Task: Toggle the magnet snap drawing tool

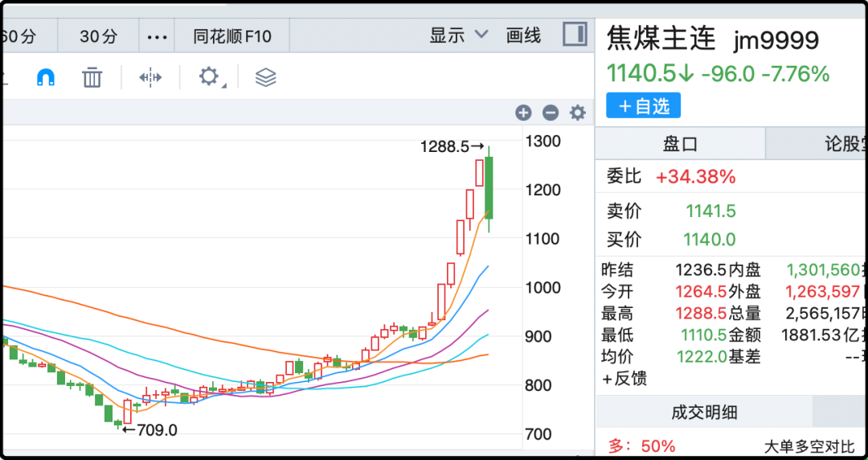Action: point(46,77)
